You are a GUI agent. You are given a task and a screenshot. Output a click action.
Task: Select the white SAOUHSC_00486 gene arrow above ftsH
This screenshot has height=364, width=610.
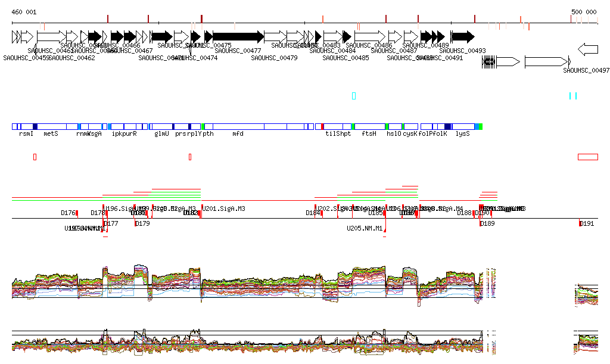370,37
